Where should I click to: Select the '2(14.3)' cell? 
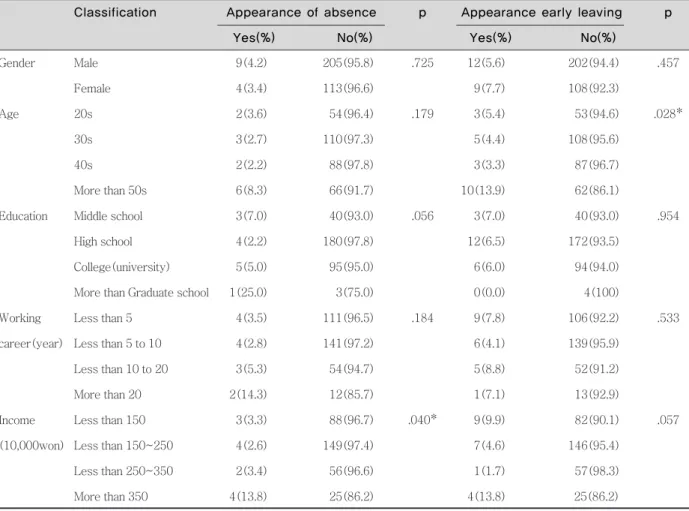point(248,394)
